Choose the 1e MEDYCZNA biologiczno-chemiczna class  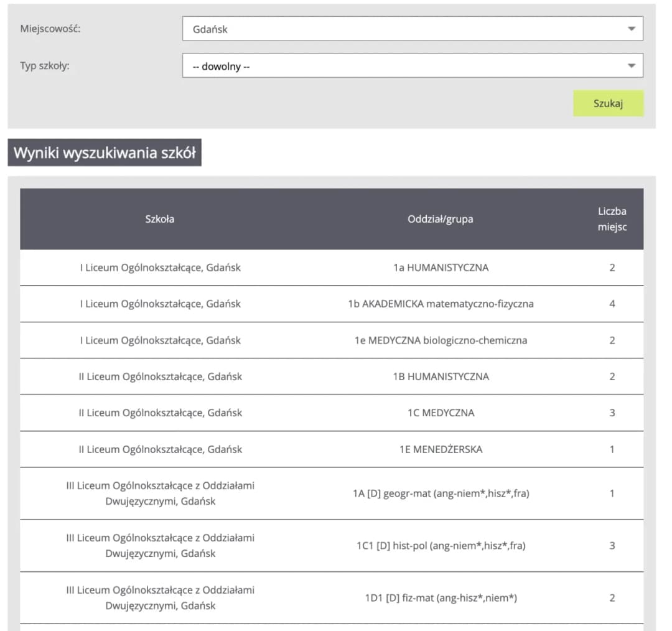[x=441, y=340]
